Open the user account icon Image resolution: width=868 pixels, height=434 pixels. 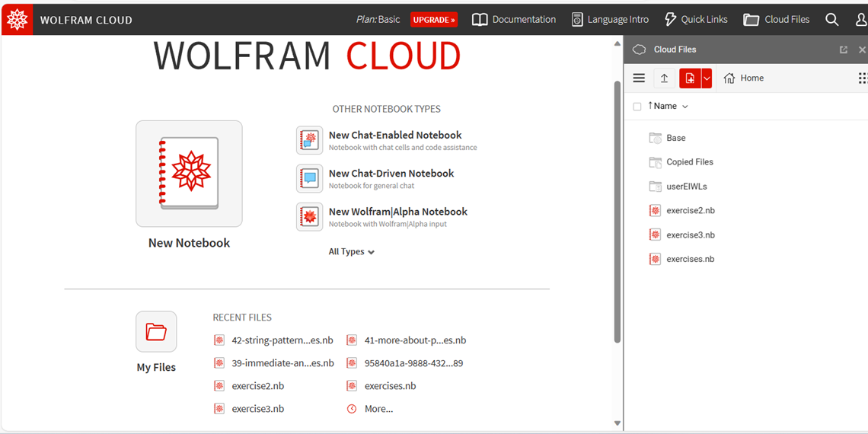861,19
